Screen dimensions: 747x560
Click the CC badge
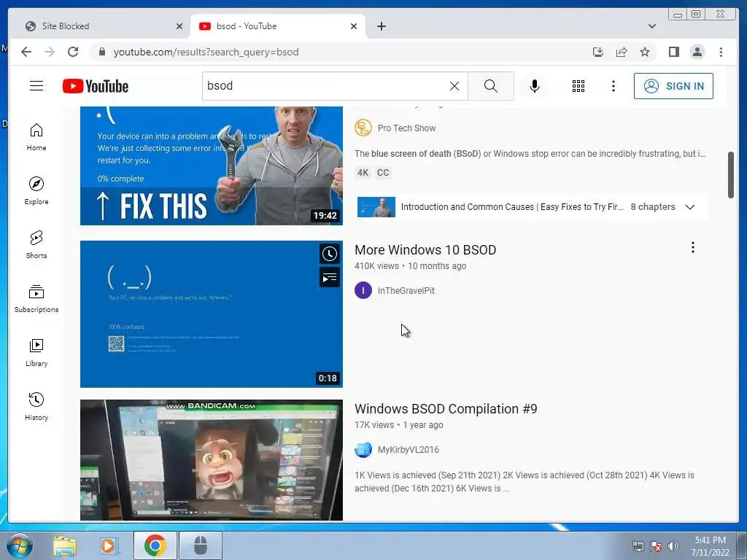pos(383,172)
